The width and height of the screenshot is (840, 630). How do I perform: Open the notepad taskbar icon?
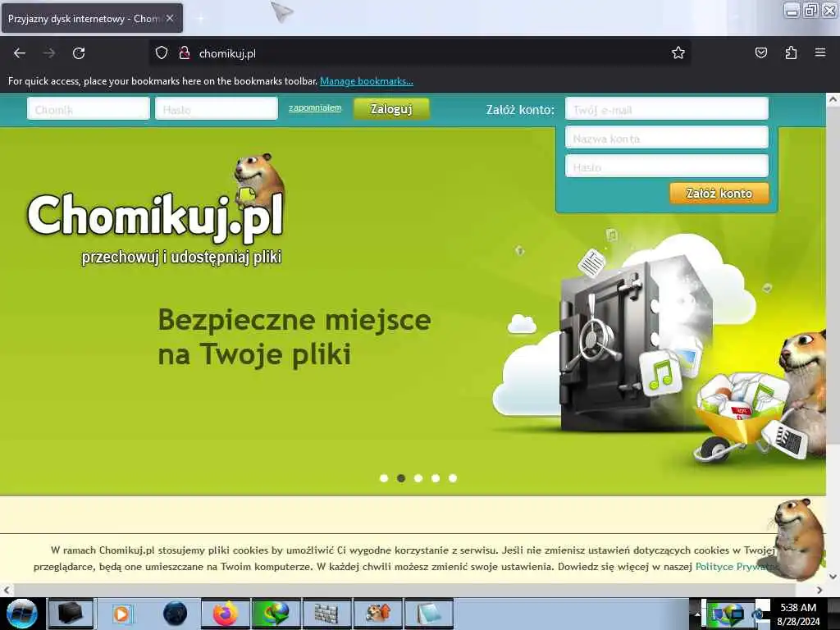428,614
